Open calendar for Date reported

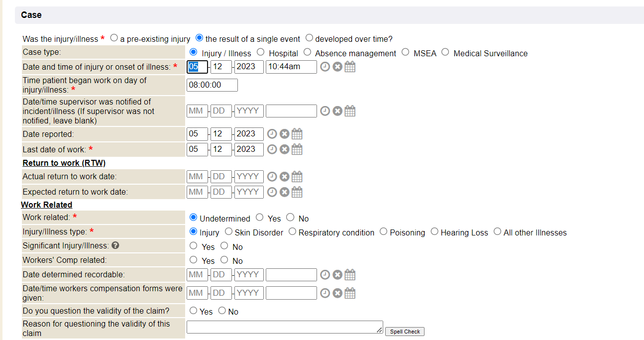[297, 134]
